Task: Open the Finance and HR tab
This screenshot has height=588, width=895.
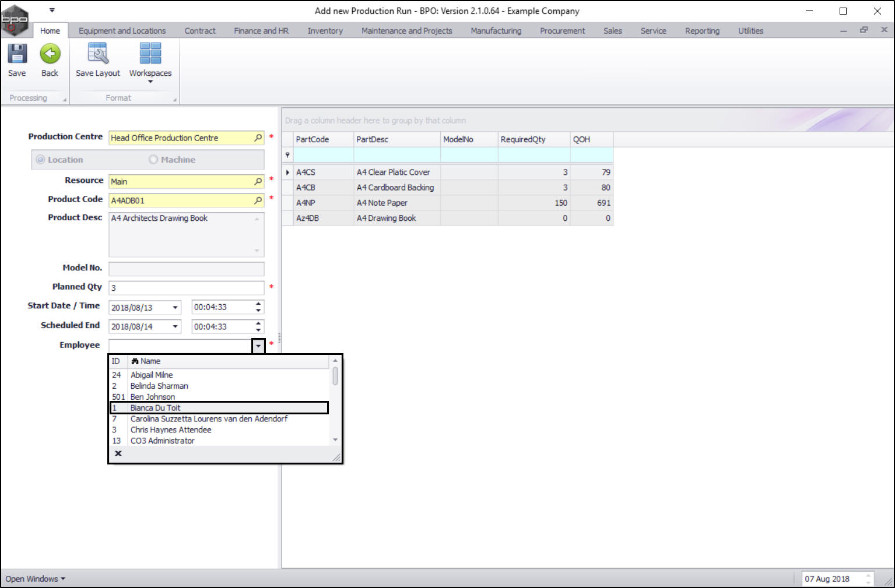Action: pos(261,31)
